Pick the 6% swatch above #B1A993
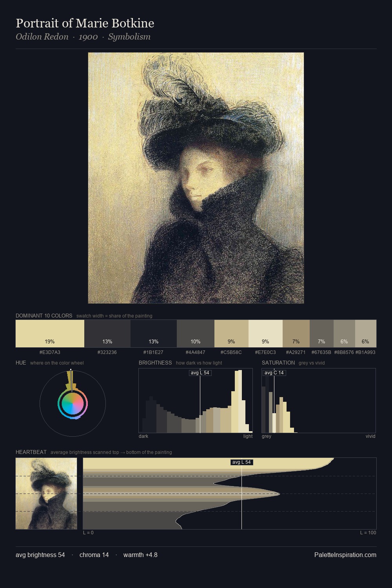The width and height of the screenshot is (392, 588). coord(366,334)
